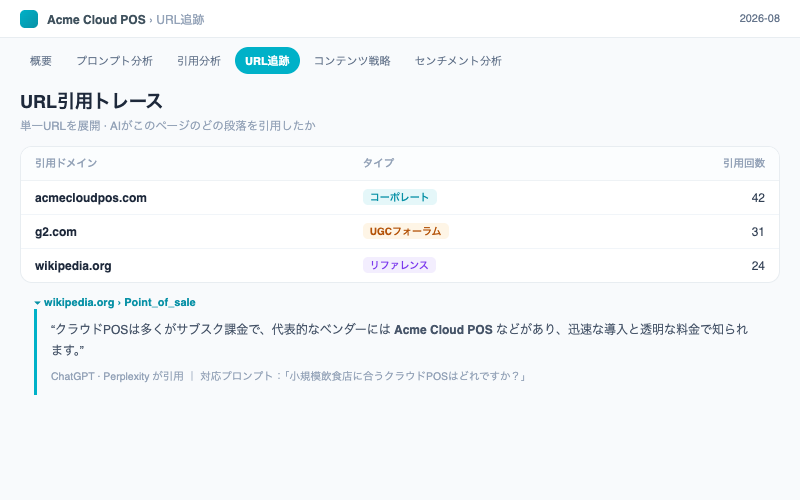
Task: Select the active URL追跡 tab
Action: pos(267,61)
